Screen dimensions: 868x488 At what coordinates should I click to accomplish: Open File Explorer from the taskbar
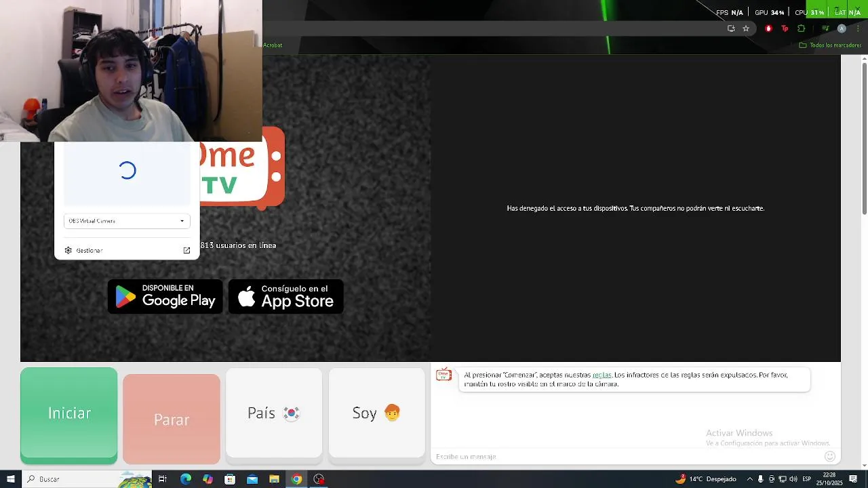point(274,479)
